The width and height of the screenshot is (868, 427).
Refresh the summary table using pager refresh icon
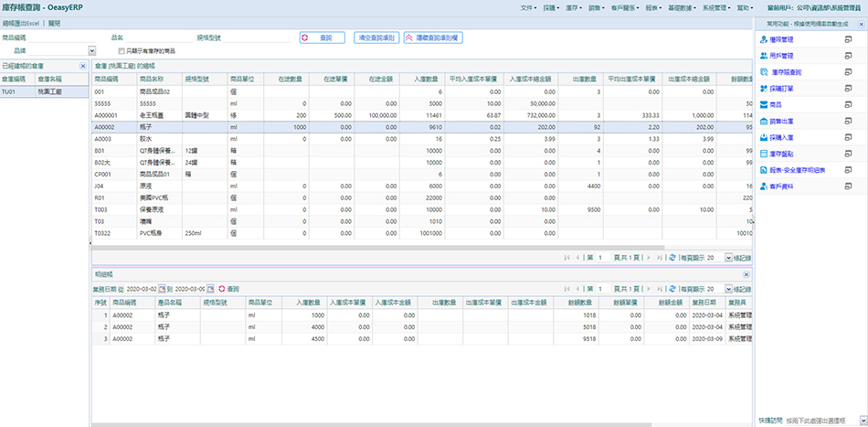tap(672, 258)
